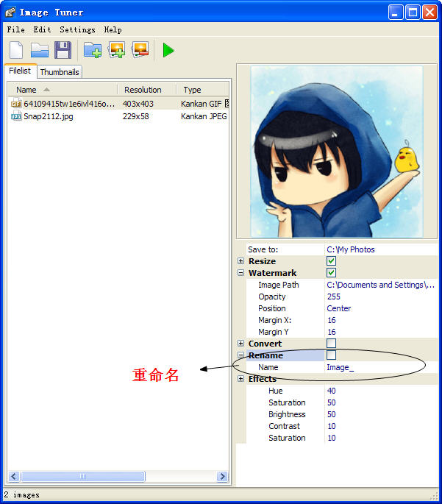Open the Settings menu
The height and width of the screenshot is (504, 442).
[x=77, y=29]
